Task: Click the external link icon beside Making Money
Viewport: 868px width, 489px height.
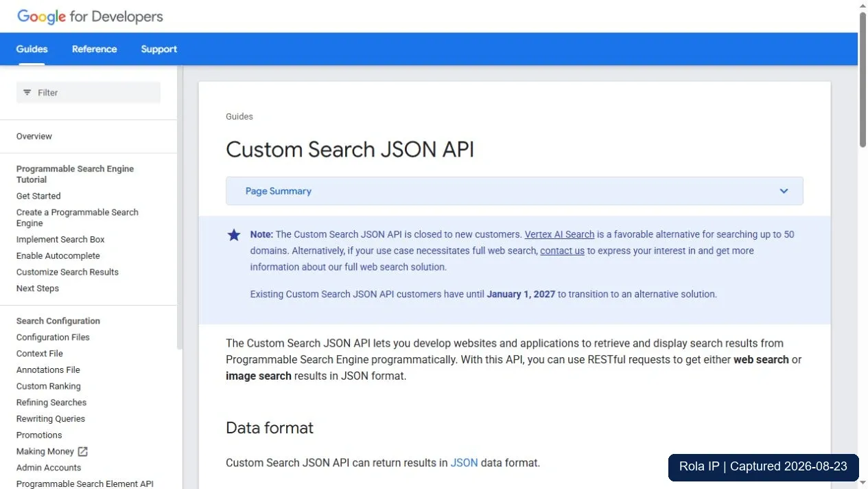Action: (83, 451)
